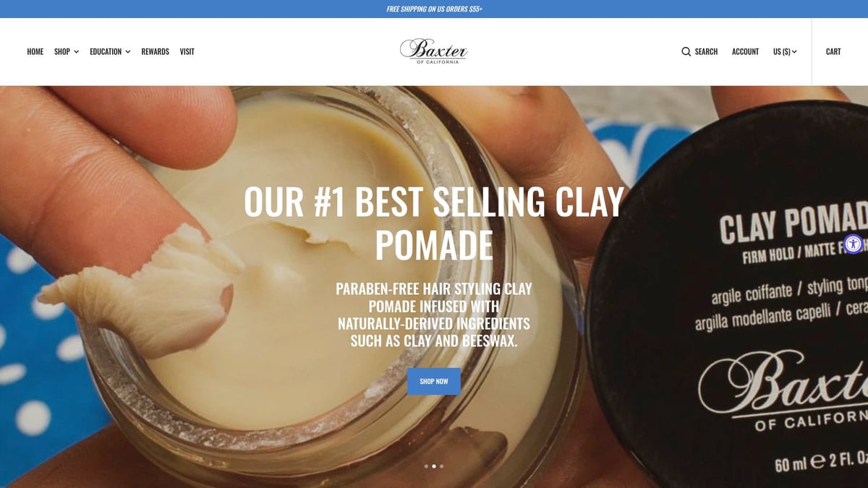The width and height of the screenshot is (868, 488).
Task: Click the Shop menu chevron arrow
Action: click(x=76, y=52)
